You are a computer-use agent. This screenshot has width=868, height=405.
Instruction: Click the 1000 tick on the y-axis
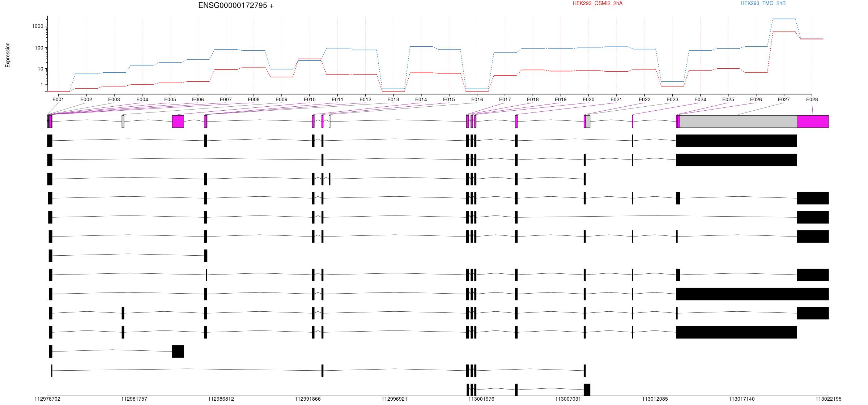pos(38,26)
